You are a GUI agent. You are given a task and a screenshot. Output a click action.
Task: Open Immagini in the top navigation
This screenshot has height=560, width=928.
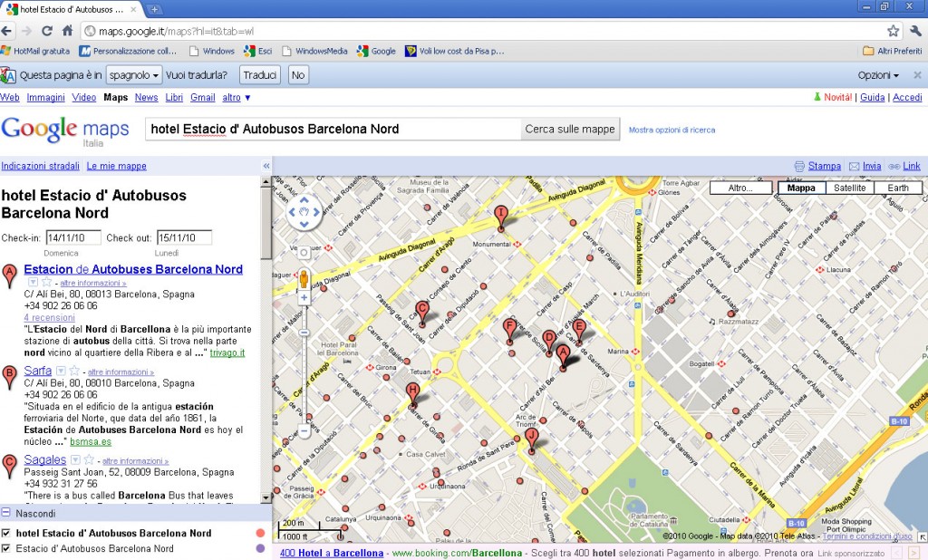45,97
